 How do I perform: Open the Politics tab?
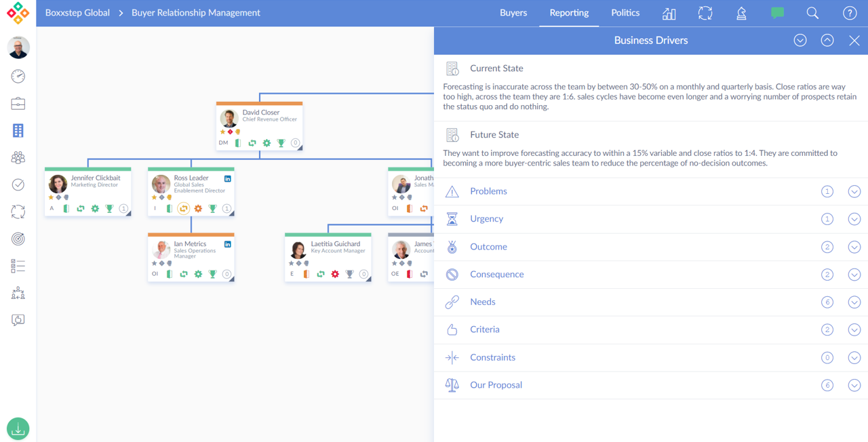coord(625,13)
